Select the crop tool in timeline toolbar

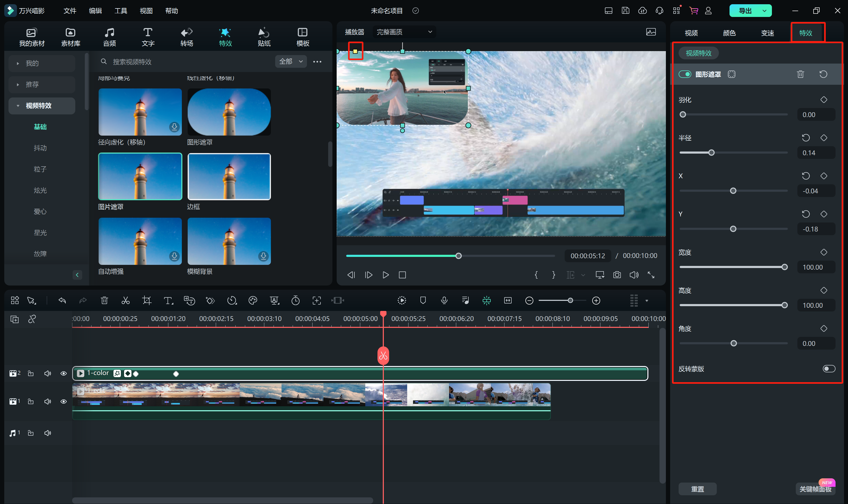click(147, 301)
